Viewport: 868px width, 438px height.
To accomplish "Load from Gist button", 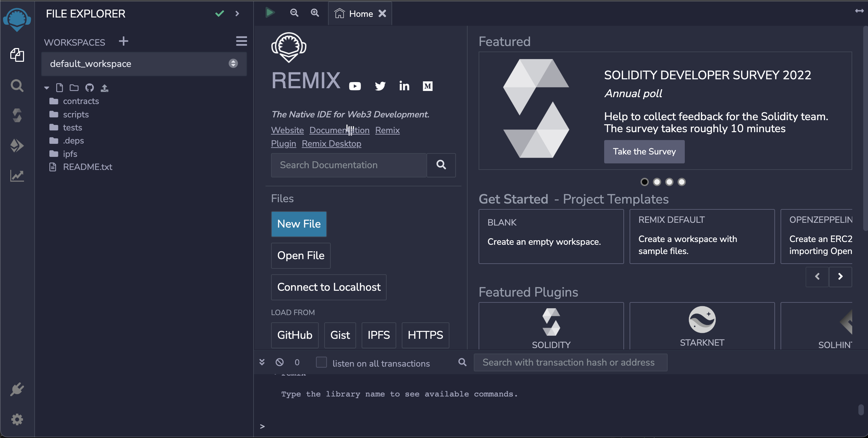I will 340,335.
